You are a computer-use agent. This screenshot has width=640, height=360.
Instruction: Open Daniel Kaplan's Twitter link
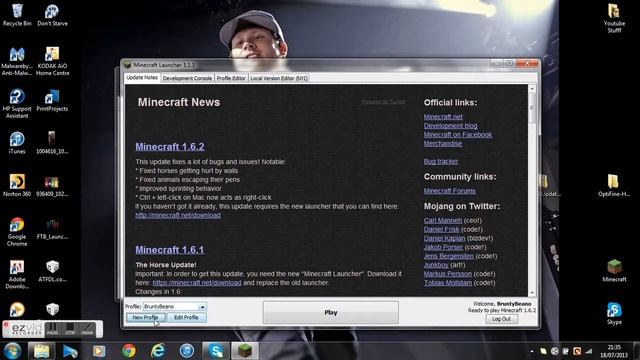pos(444,238)
